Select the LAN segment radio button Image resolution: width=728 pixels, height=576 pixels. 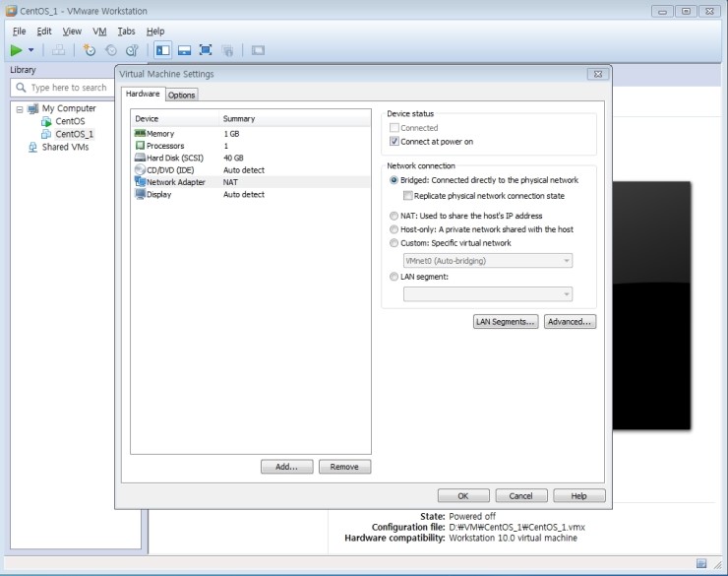click(394, 277)
